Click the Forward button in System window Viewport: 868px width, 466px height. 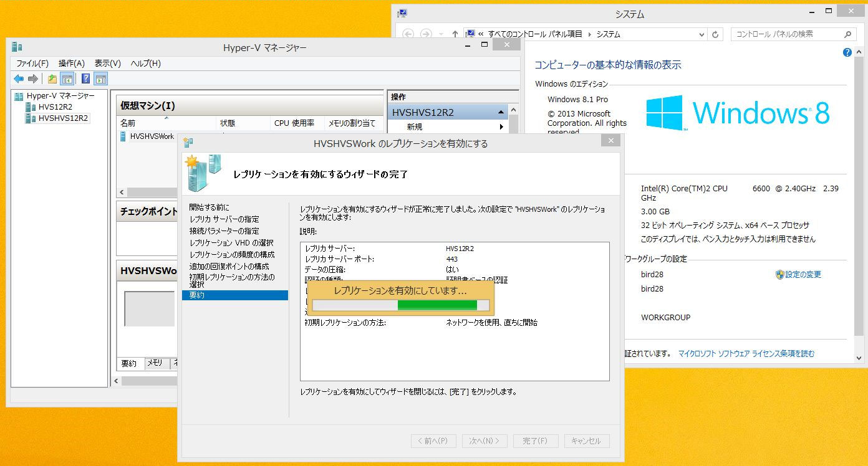426,34
